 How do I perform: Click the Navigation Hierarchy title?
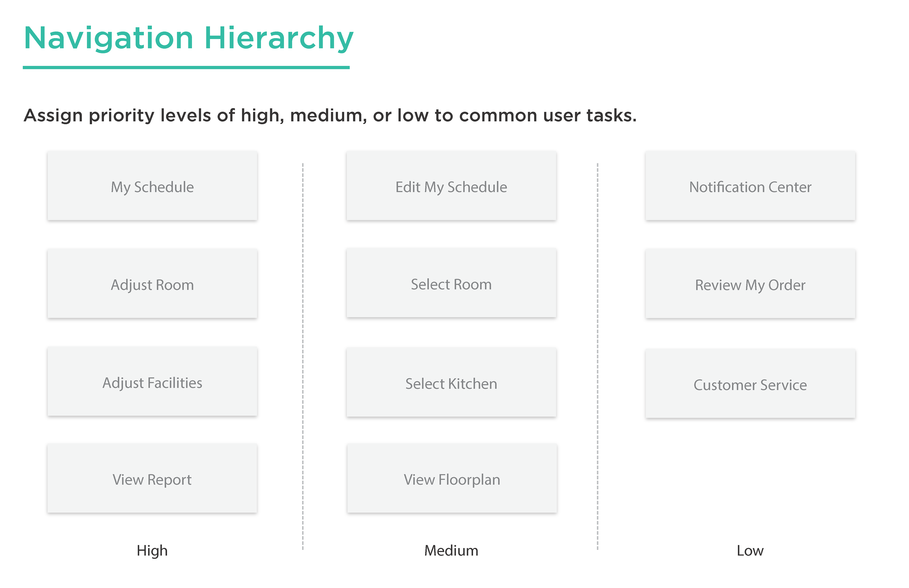(188, 38)
